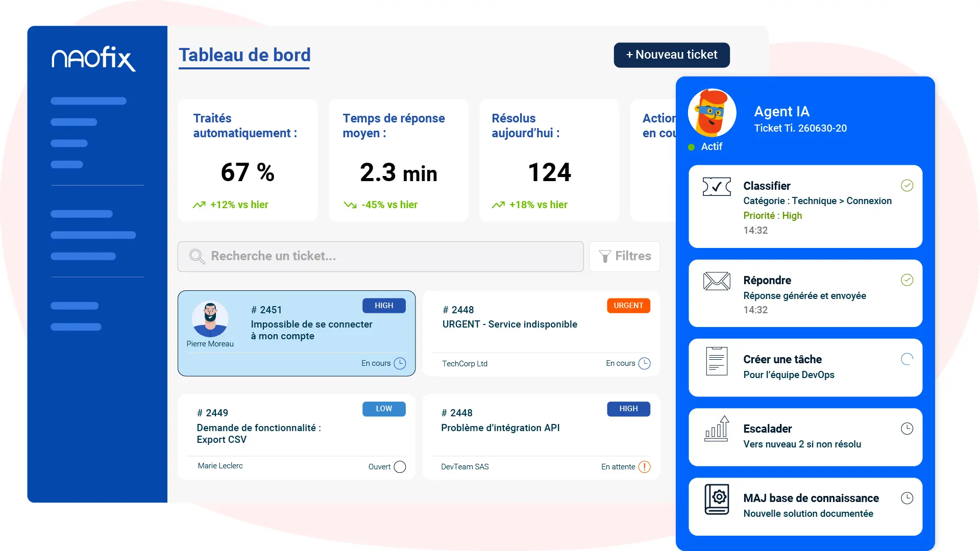Open ticket URGENT - Service indisponible
This screenshot has width=980, height=551.
point(542,334)
